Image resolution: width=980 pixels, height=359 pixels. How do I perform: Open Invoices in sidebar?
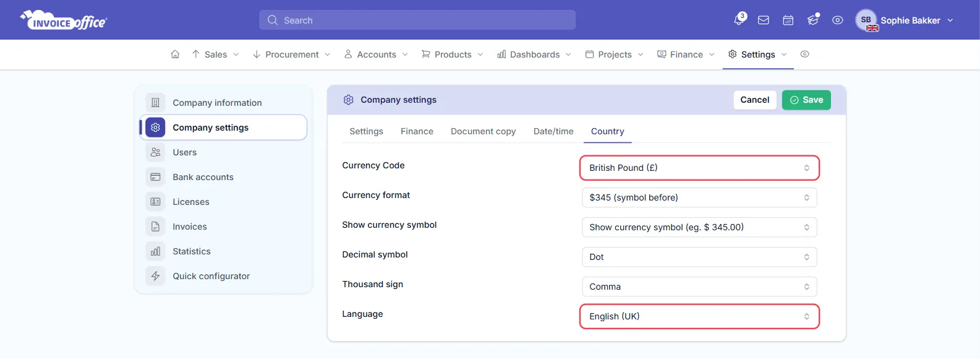click(x=223, y=227)
